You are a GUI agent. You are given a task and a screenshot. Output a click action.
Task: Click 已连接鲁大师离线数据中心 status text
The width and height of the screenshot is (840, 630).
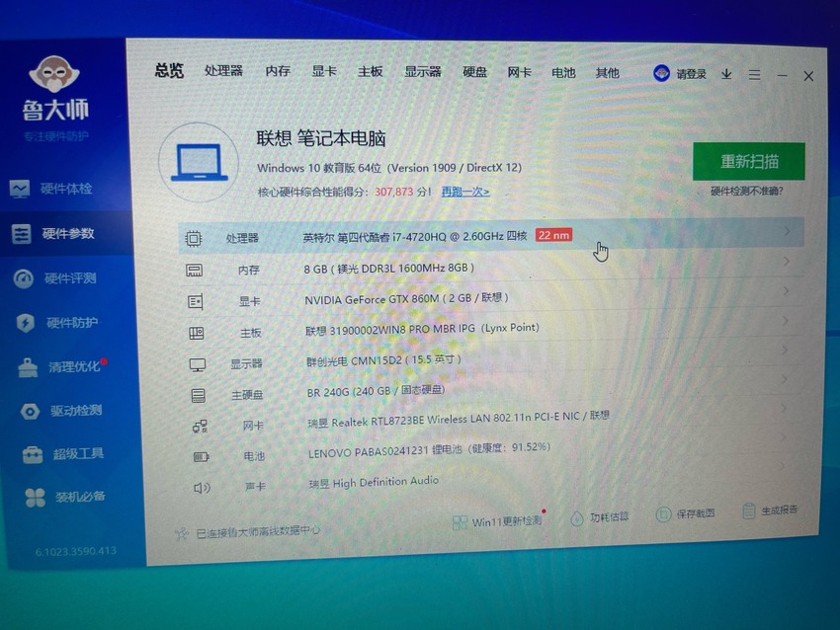[x=258, y=531]
